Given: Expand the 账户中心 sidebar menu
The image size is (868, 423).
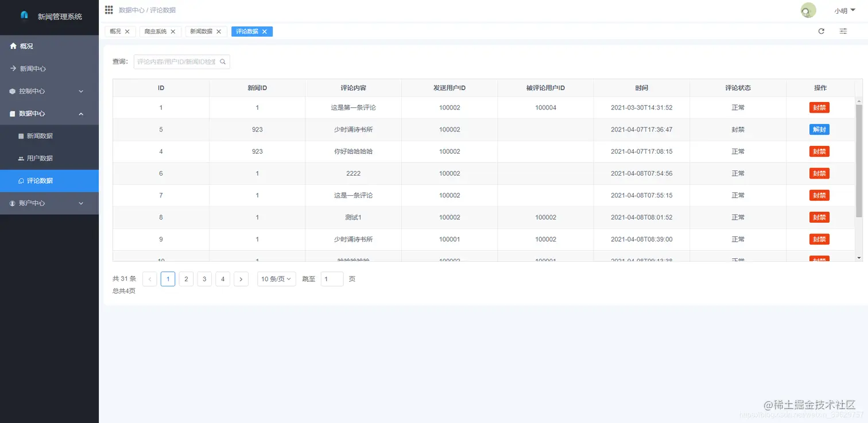Looking at the screenshot, I should pos(49,203).
